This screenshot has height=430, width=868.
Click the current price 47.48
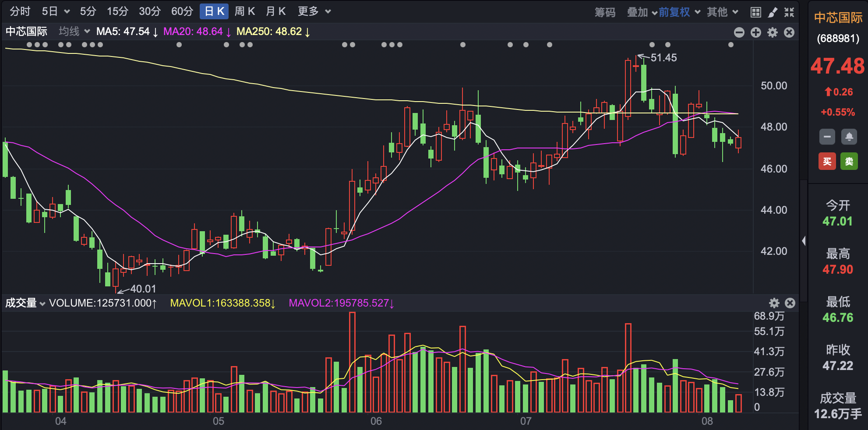(838, 67)
